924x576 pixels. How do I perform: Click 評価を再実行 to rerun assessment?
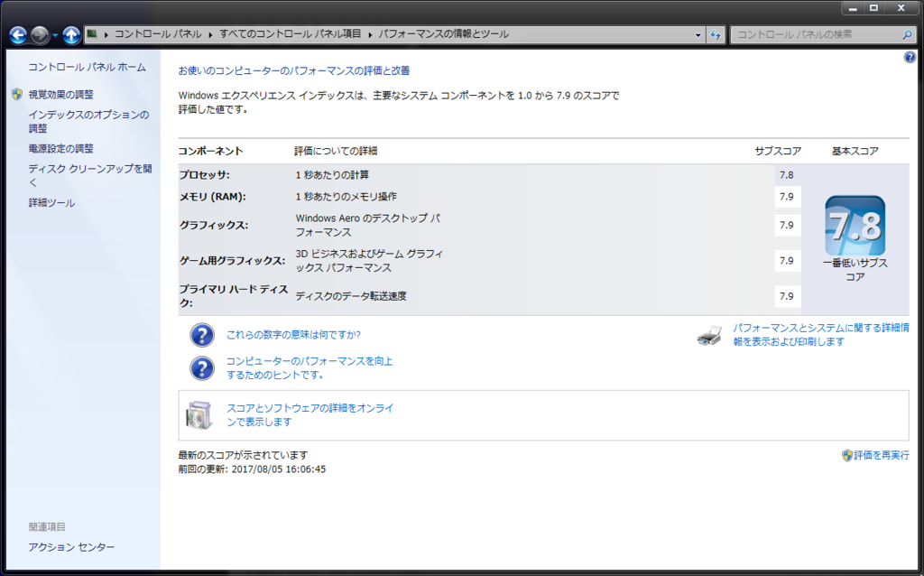[882, 455]
